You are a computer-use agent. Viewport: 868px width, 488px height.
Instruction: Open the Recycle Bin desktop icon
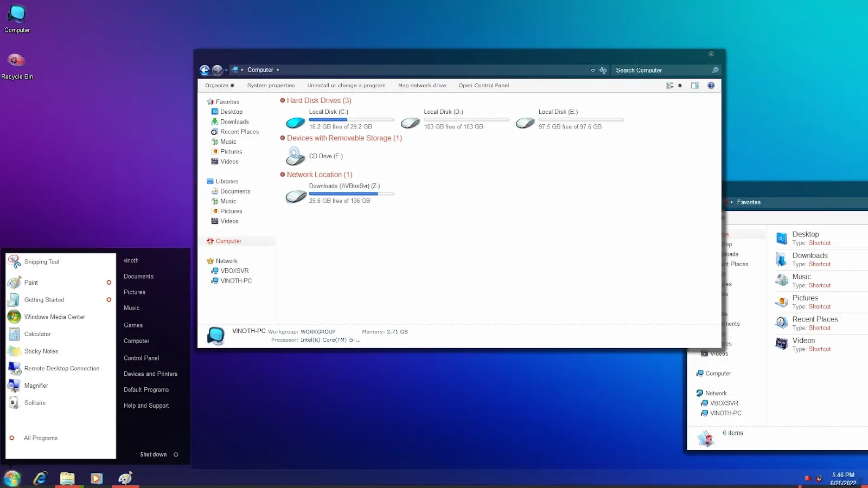click(x=17, y=66)
